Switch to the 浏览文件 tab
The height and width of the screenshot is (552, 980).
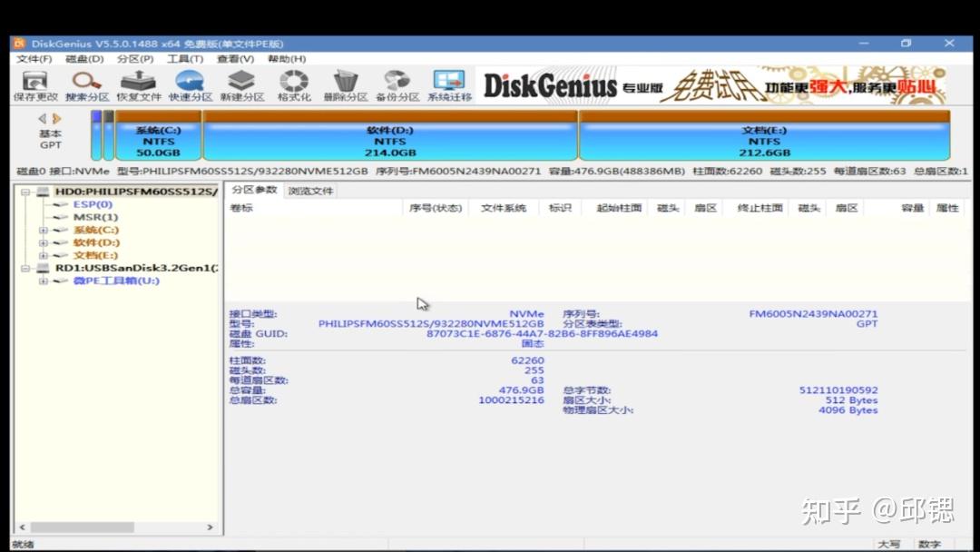click(x=310, y=191)
